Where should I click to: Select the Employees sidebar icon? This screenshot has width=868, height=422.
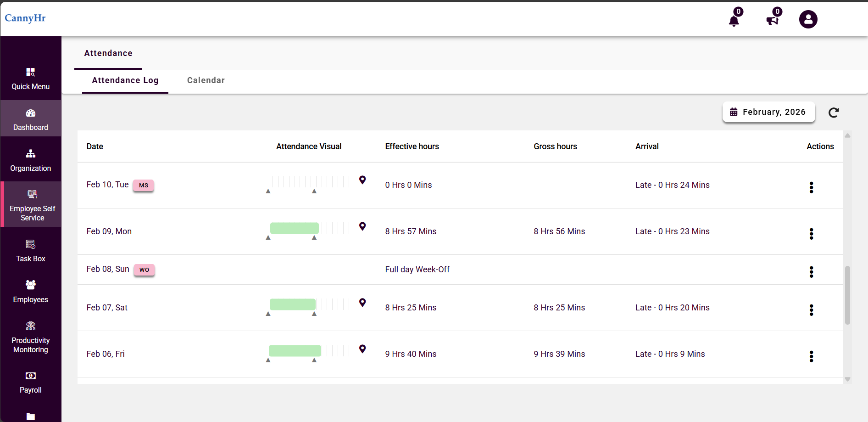pos(30,291)
